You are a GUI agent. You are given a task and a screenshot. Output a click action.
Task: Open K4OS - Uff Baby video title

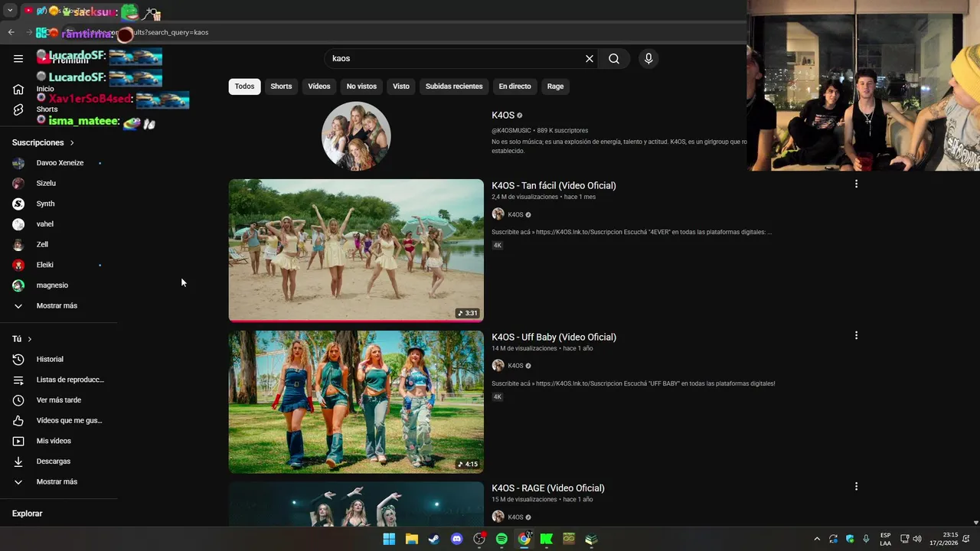pyautogui.click(x=554, y=337)
